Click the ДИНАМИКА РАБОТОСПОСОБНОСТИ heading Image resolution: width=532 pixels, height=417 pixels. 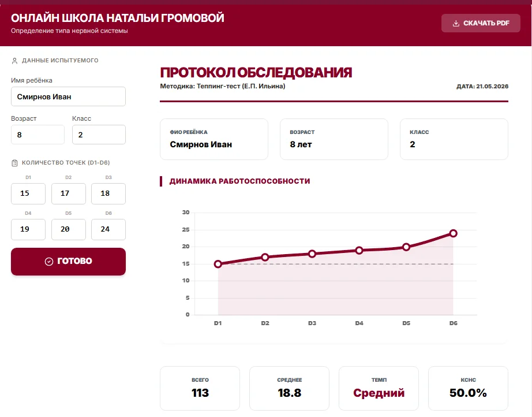239,181
